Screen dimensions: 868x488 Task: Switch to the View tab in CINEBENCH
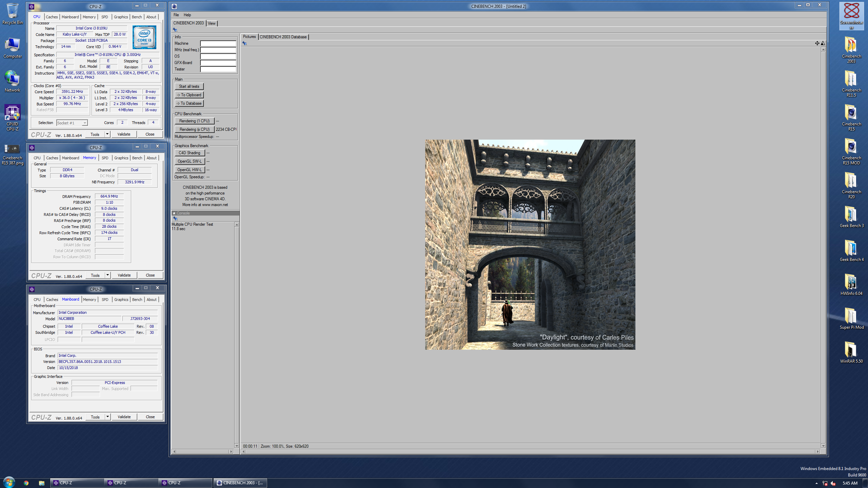(x=212, y=23)
